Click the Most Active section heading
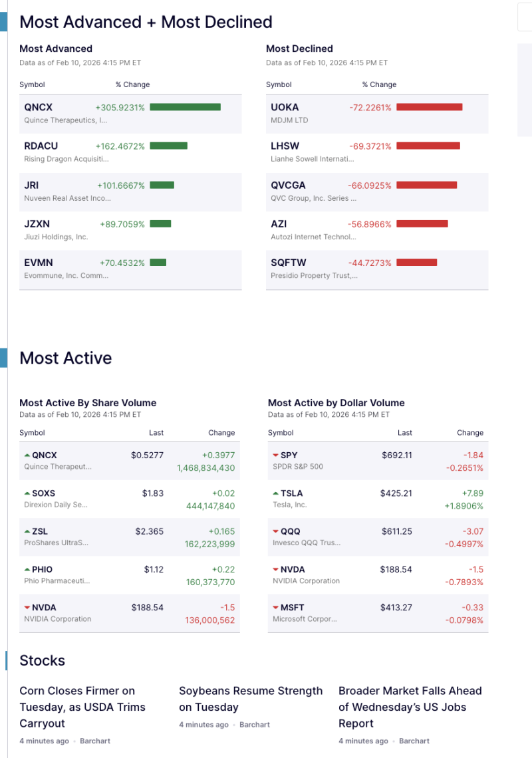The width and height of the screenshot is (532, 758). (65, 358)
